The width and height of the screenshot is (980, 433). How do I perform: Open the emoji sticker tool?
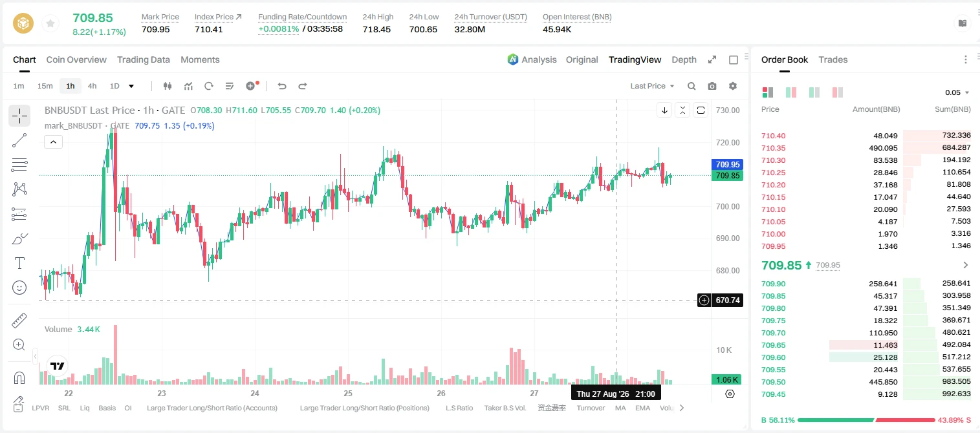pos(19,288)
